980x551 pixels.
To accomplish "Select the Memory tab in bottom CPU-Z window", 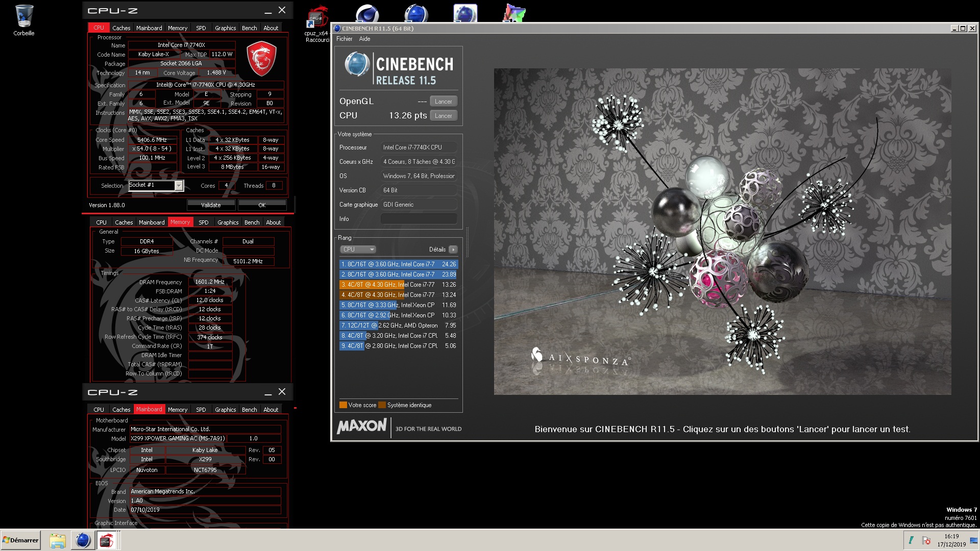I will coord(178,410).
